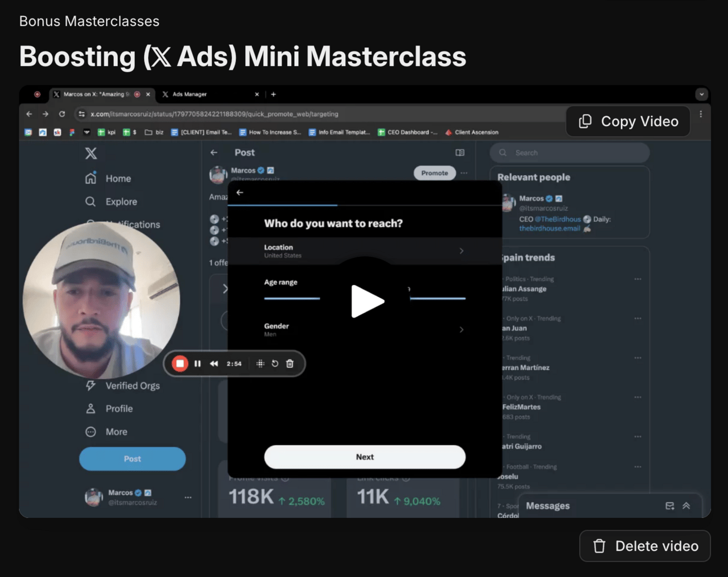This screenshot has height=577, width=728.
Task: Open the How To Increase S... bookmark
Action: coord(270,132)
